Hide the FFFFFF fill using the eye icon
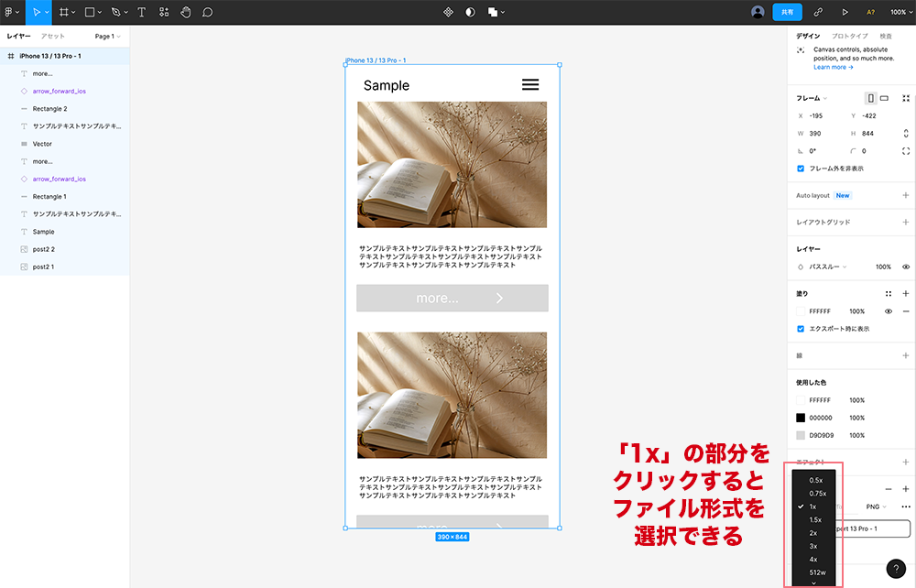This screenshot has width=916, height=588. (x=888, y=311)
